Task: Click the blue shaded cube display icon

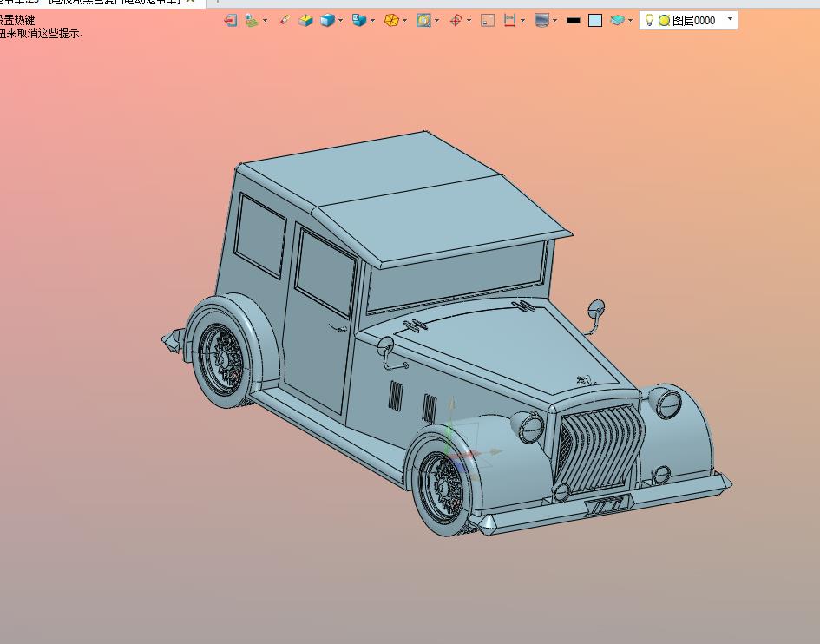Action: pyautogui.click(x=327, y=21)
